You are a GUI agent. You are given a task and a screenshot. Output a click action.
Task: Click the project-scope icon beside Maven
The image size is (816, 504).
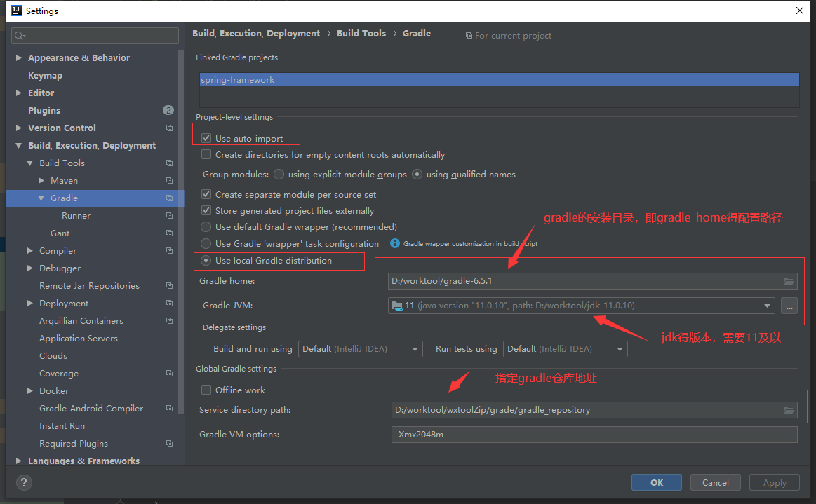169,180
